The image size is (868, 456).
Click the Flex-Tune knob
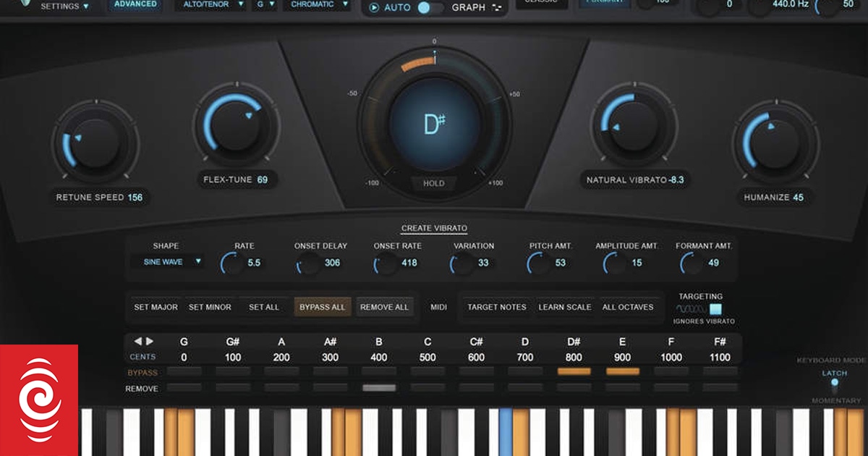coord(236,124)
